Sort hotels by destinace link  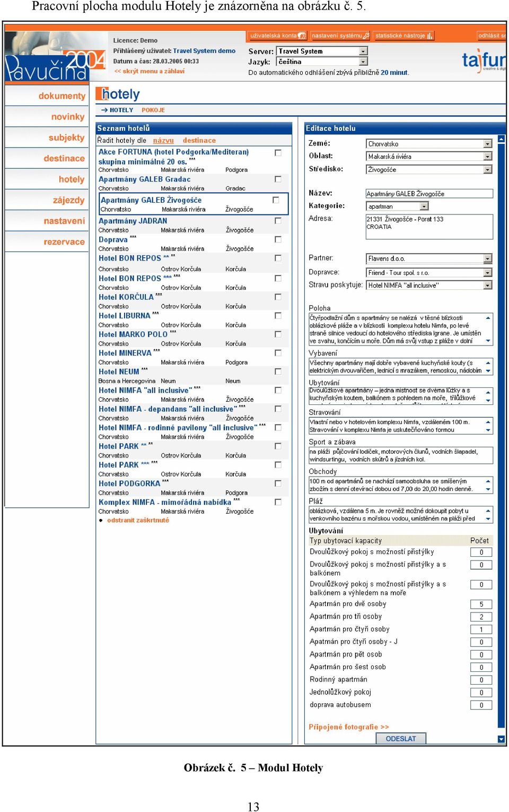point(199,141)
